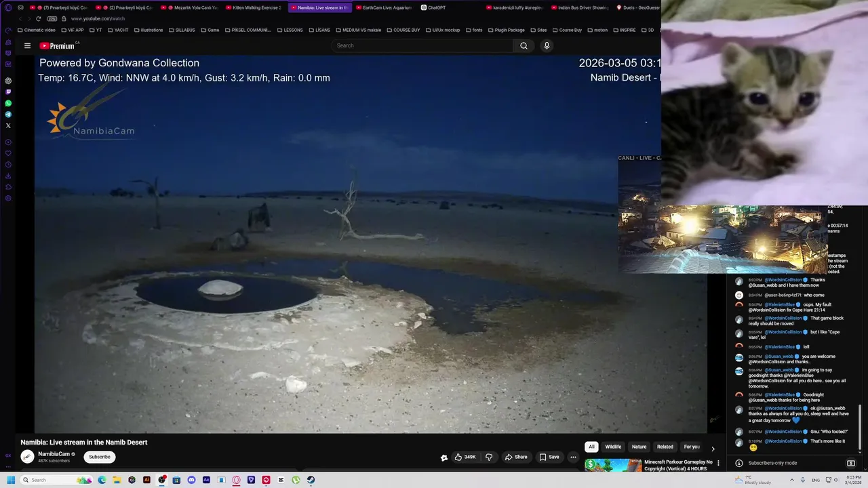Open Adobe Illustrator from the taskbar

[146, 480]
